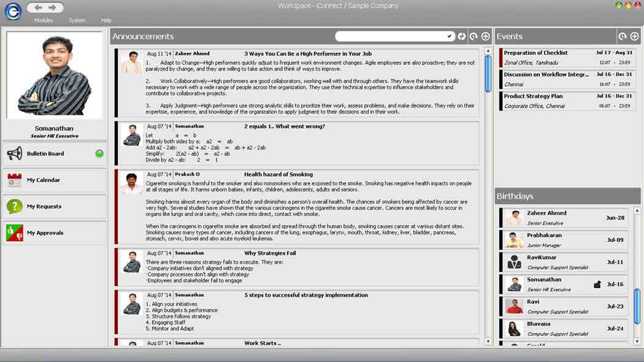The image size is (644, 362).
Task: Click the Announcements vertical scrollbar thumb
Action: click(488, 74)
